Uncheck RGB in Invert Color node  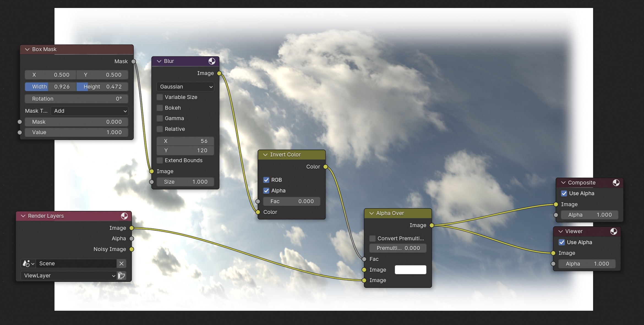click(x=266, y=180)
